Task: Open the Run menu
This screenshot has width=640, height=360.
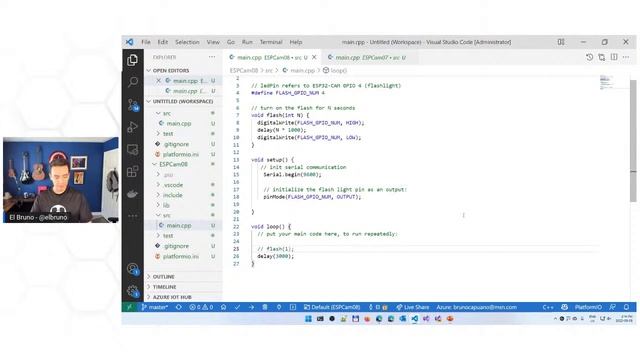Action: point(247,42)
